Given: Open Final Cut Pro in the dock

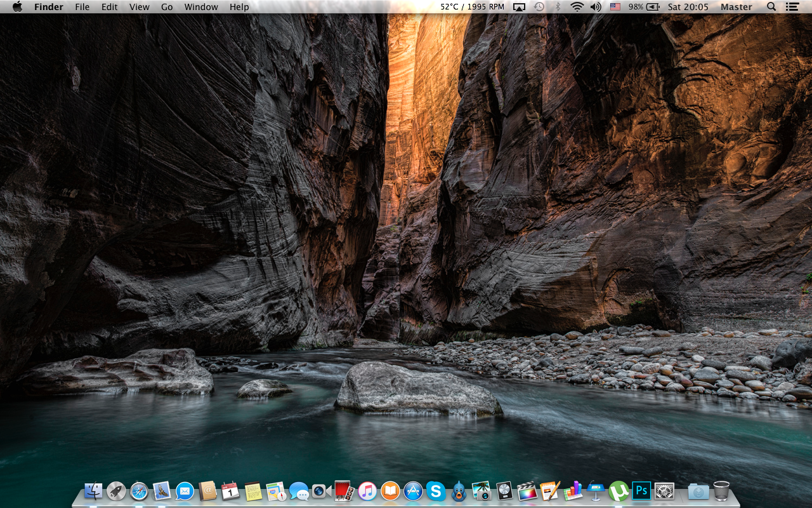Looking at the screenshot, I should (527, 491).
